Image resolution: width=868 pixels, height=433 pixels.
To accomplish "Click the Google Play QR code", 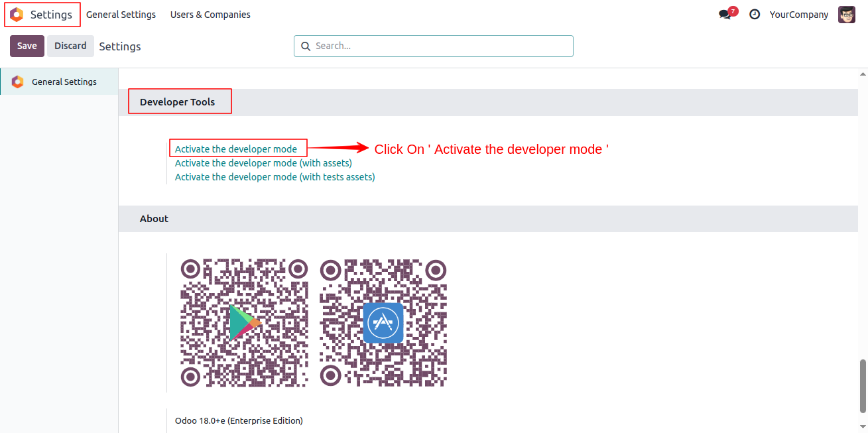I will pos(244,322).
